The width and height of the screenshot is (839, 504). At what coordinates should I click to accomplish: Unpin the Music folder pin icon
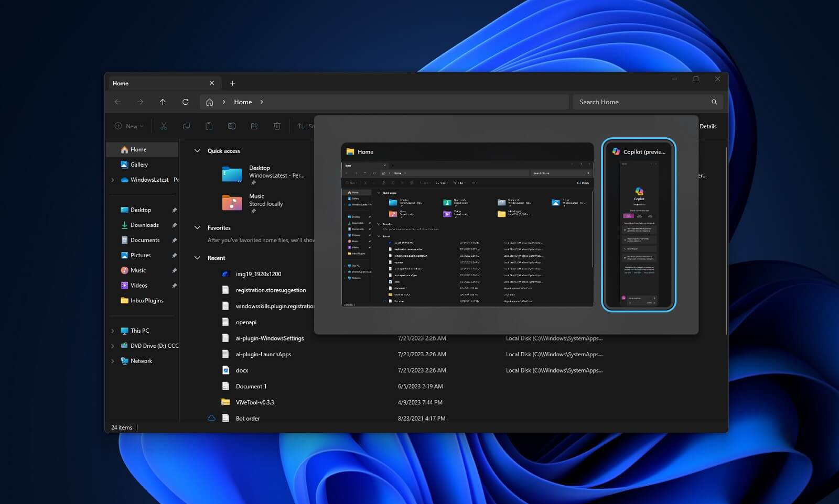(174, 270)
